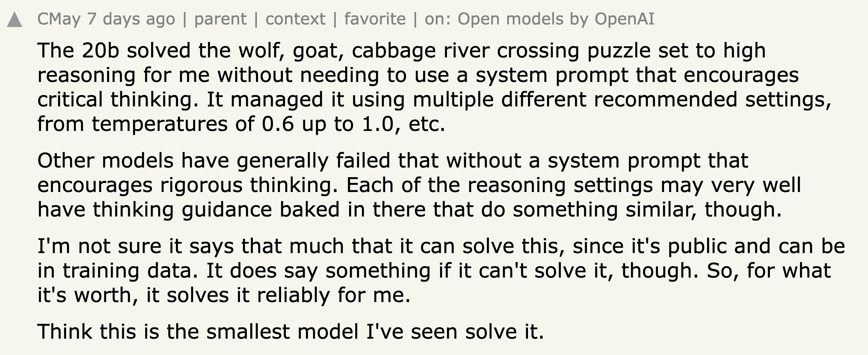Upvote the comment with the triangle arrow

point(15,20)
